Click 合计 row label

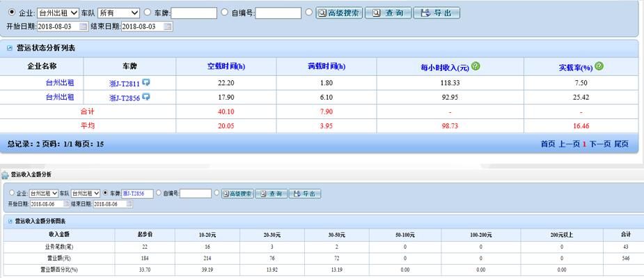(x=88, y=111)
